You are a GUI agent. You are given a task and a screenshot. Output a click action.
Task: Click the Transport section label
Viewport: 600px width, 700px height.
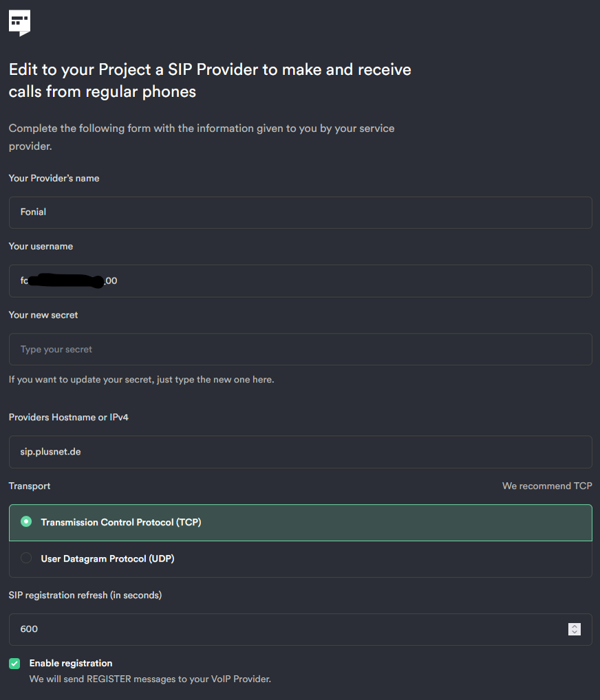[x=29, y=485]
